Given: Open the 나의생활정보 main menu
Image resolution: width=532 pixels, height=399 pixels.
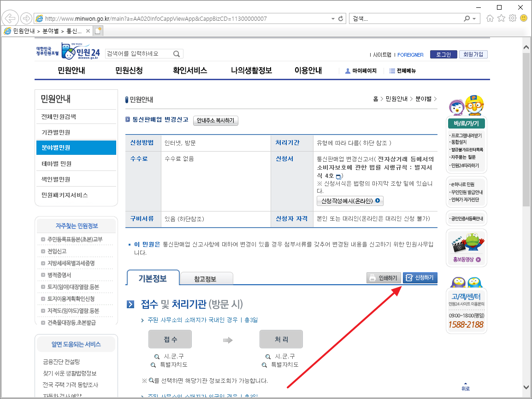Looking at the screenshot, I should tap(251, 70).
